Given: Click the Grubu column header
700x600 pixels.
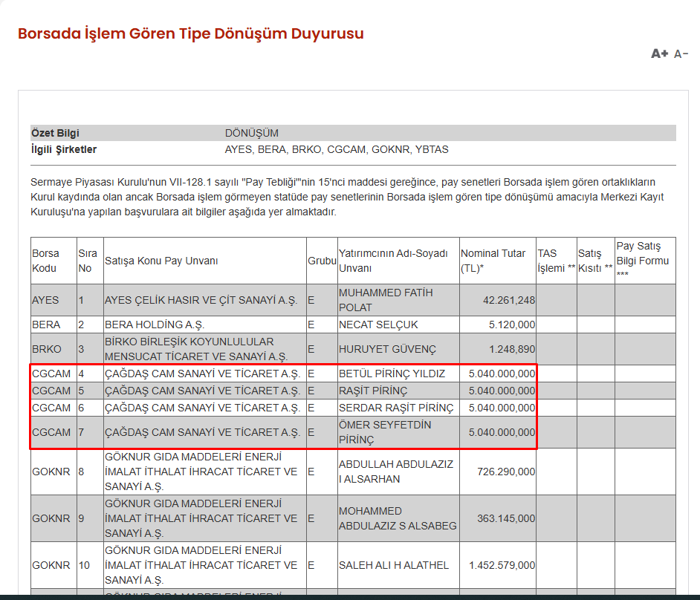Looking at the screenshot, I should pos(321,259).
